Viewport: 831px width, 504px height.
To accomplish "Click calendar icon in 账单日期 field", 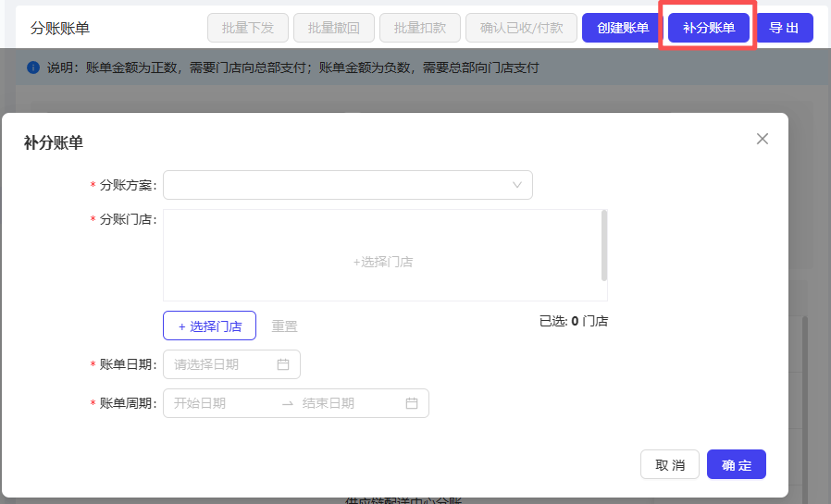I will [x=283, y=364].
